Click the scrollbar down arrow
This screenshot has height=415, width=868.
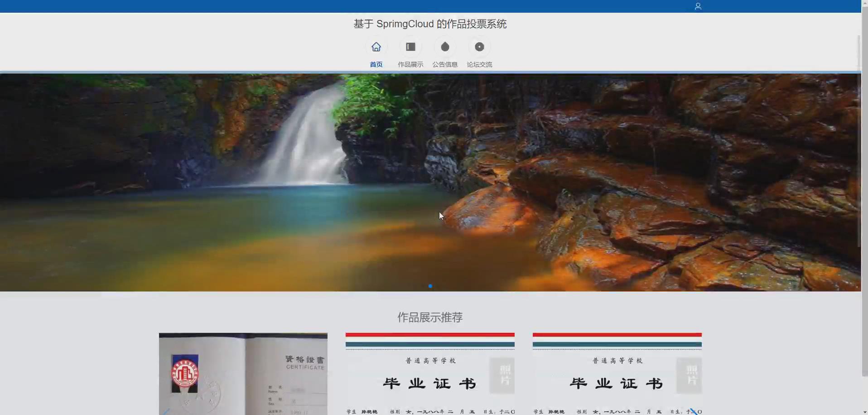(865, 412)
